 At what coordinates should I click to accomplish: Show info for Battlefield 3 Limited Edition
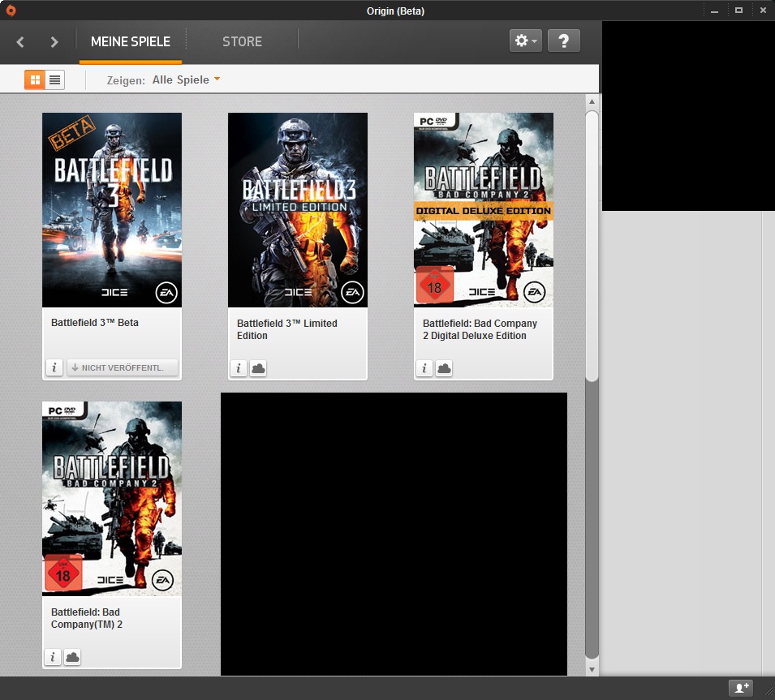tap(239, 368)
